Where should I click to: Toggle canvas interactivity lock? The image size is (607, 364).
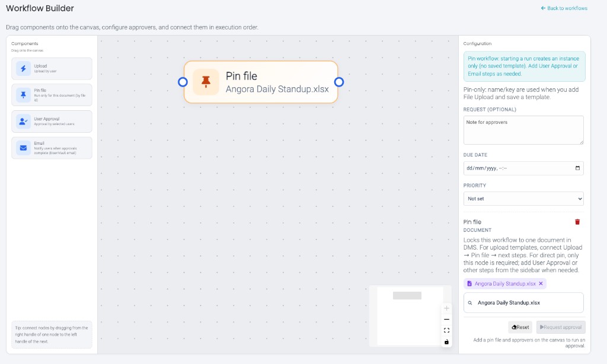point(446,341)
